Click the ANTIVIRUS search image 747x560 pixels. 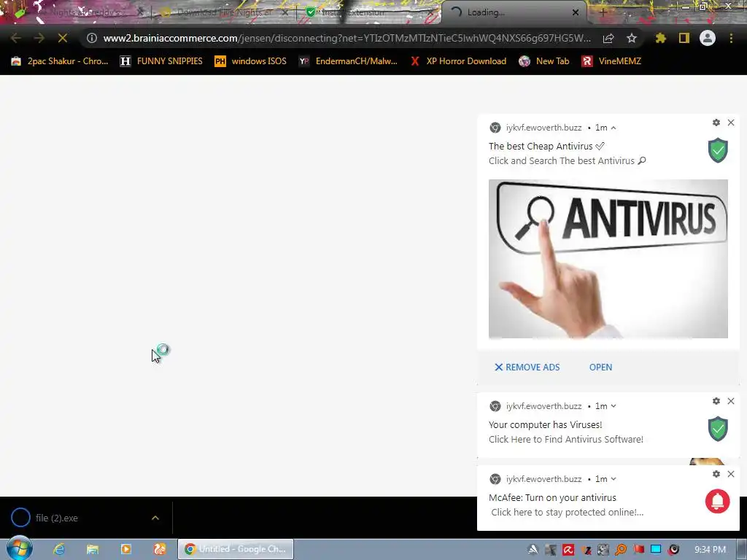click(x=608, y=259)
